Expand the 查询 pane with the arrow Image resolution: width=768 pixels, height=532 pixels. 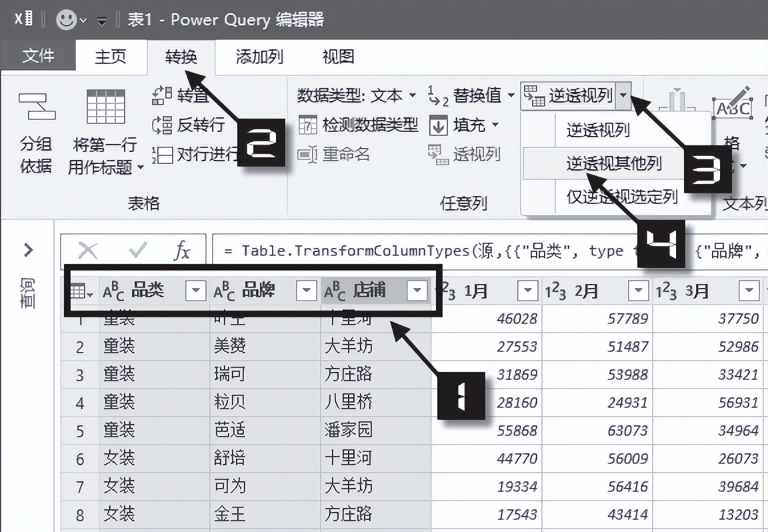point(27,249)
